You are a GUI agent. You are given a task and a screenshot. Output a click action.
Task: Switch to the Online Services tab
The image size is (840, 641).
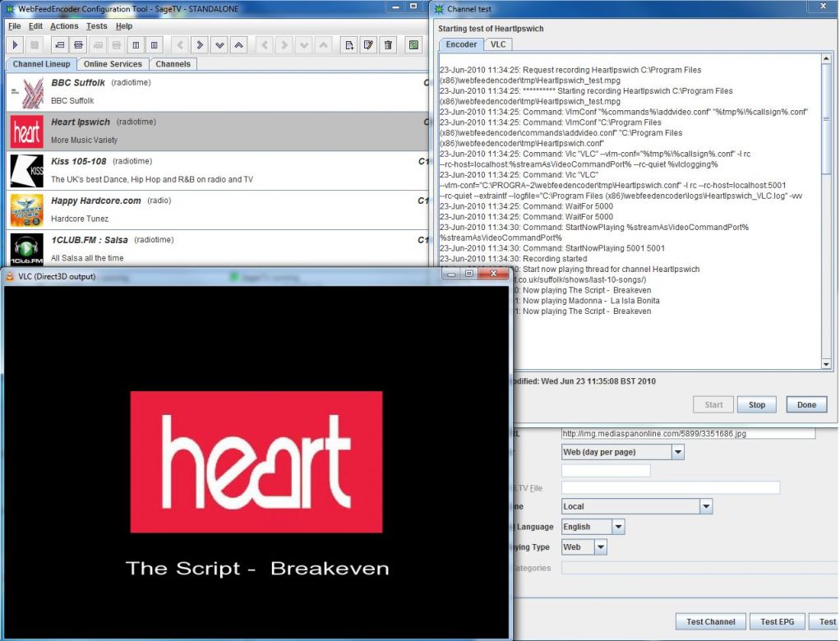click(113, 64)
